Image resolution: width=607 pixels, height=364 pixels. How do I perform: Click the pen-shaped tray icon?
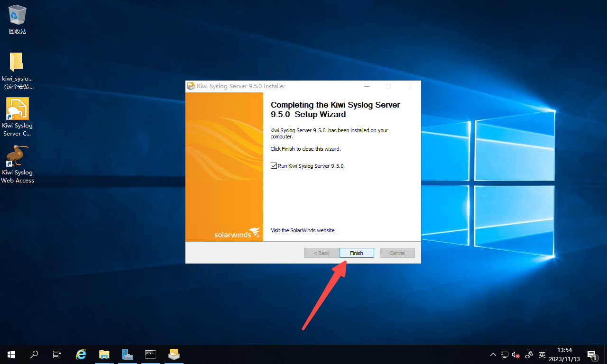coord(530,355)
